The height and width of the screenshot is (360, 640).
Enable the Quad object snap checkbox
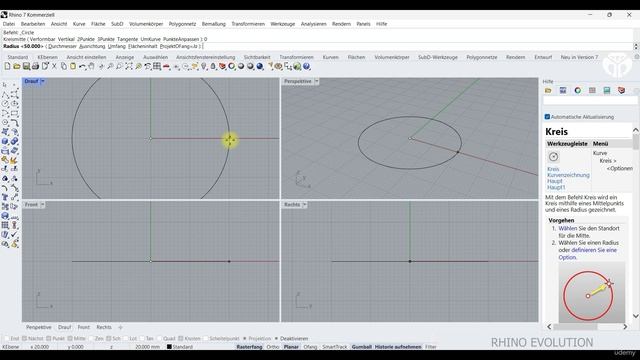point(160,338)
